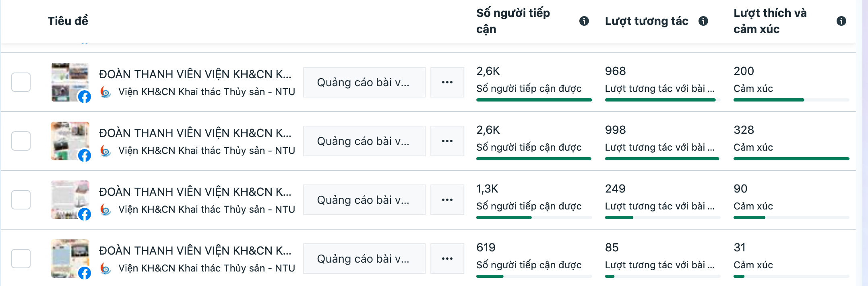Click Quảng cáo bài viết in last row

coord(364,259)
